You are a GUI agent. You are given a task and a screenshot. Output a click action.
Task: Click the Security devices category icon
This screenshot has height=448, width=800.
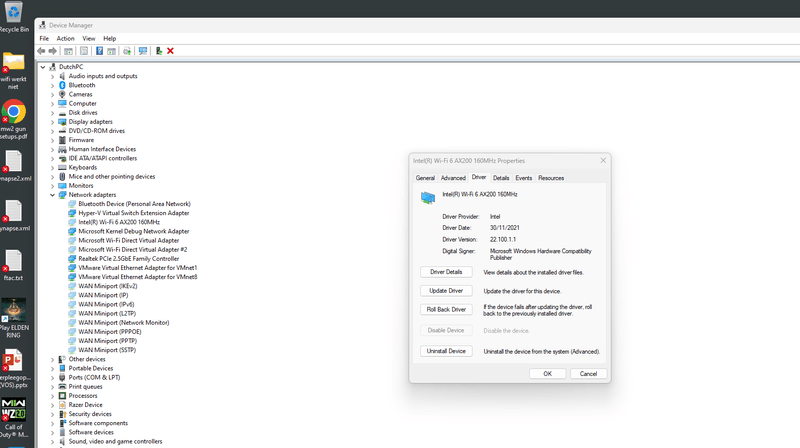tap(62, 414)
